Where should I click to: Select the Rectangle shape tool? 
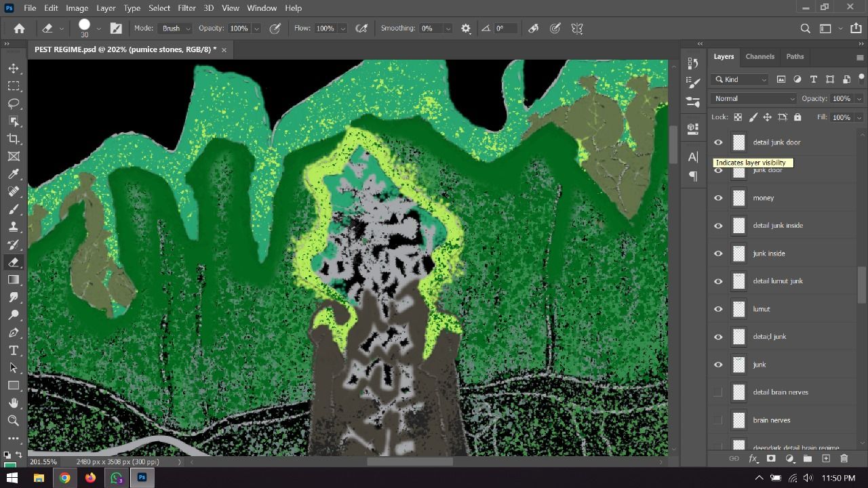point(14,386)
